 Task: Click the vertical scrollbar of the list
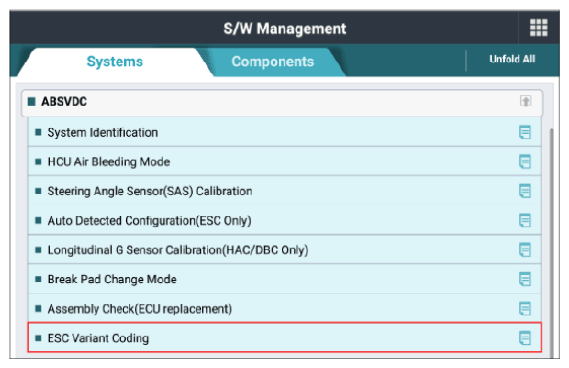[552, 243]
